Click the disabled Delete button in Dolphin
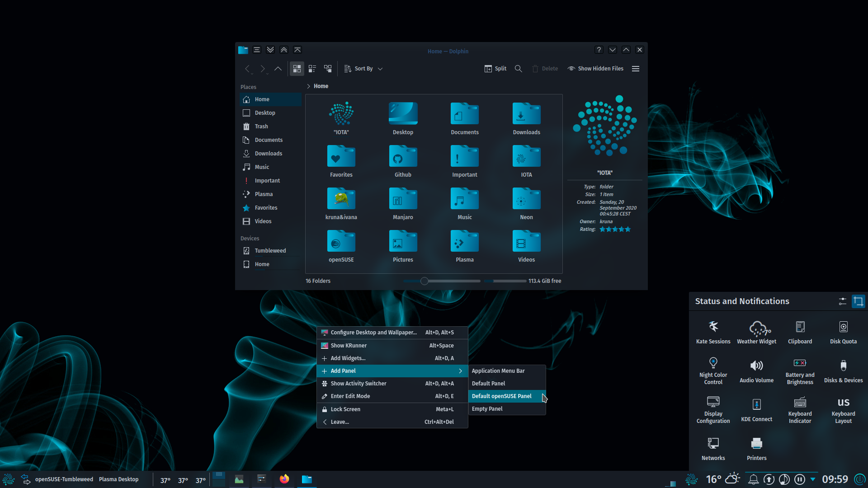 click(545, 69)
